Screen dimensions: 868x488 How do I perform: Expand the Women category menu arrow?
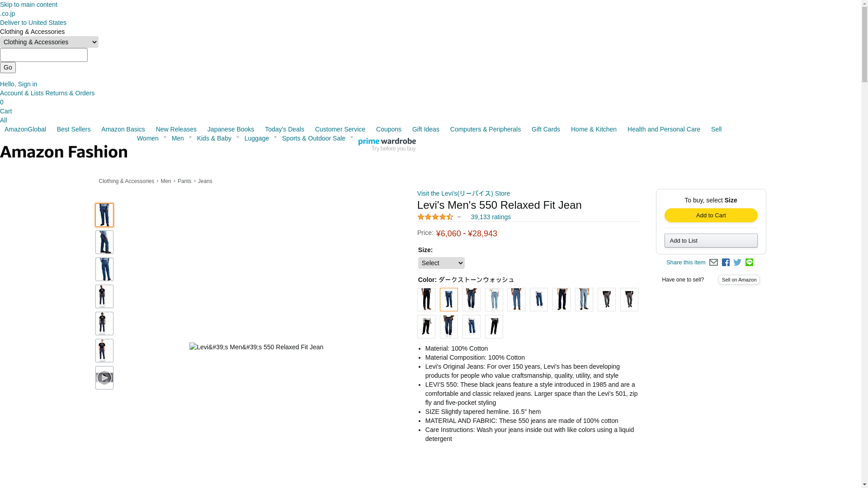(165, 137)
